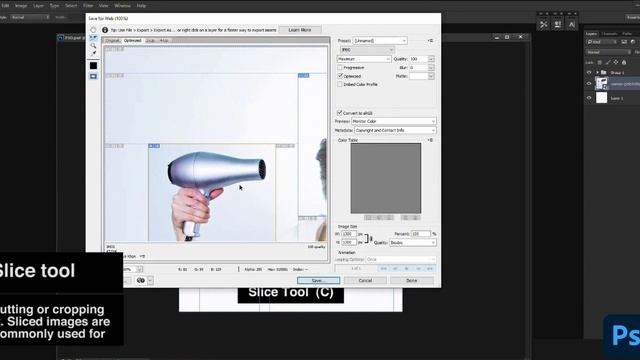Uncheck Convert to sRGB checkbox
Screen dimensions: 640x360
339,113
